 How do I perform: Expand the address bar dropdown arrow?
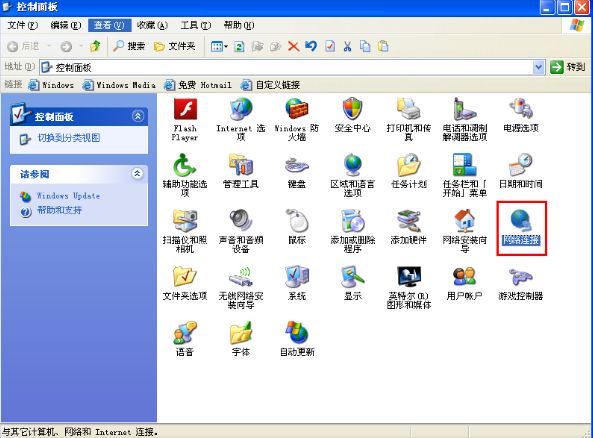[x=539, y=67]
